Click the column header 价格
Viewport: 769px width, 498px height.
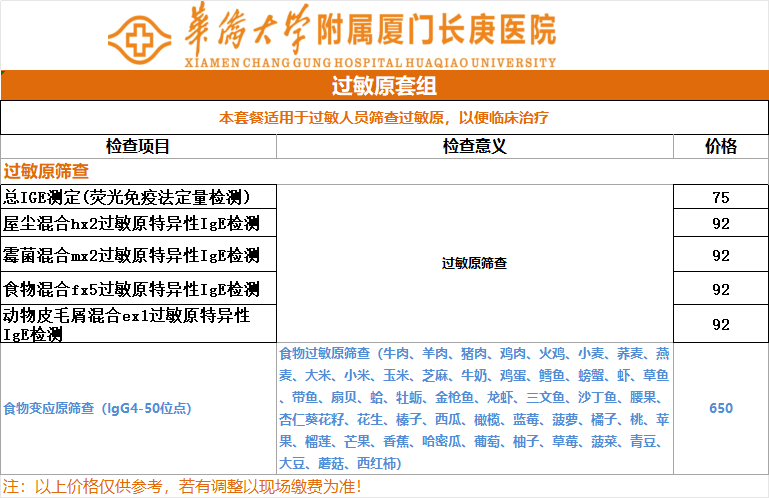pos(720,146)
